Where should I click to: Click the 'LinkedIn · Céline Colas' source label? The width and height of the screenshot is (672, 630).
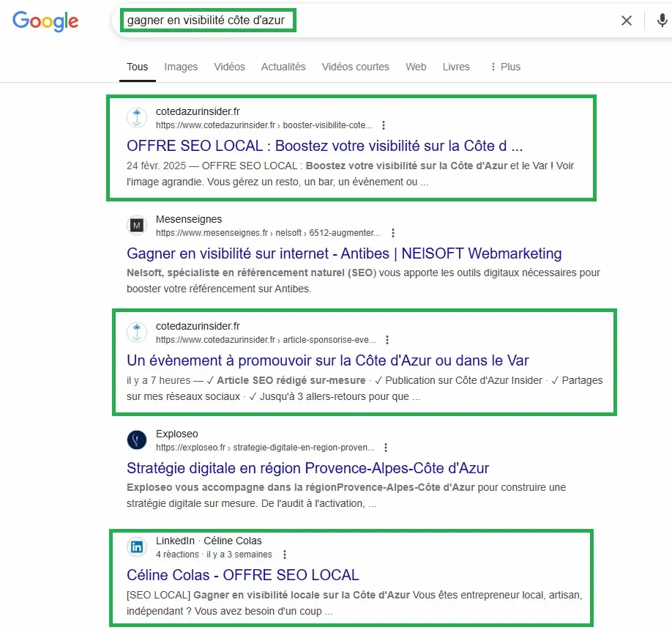[209, 541]
